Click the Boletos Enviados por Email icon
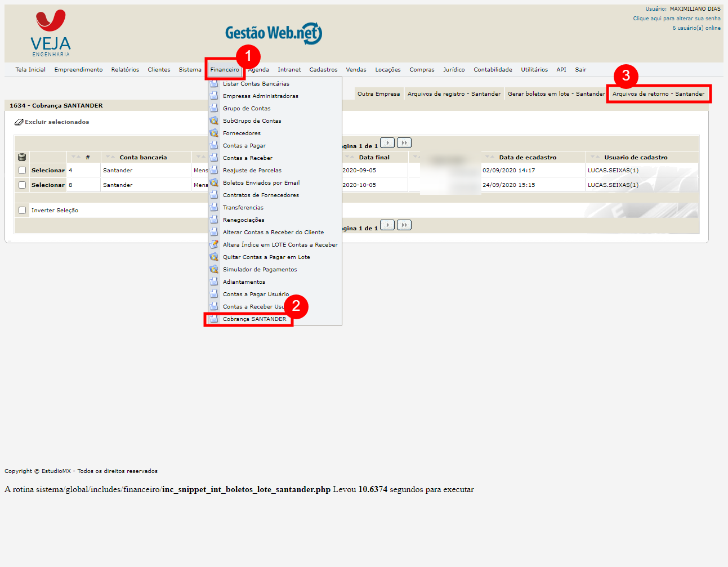The image size is (728, 567). [x=214, y=182]
